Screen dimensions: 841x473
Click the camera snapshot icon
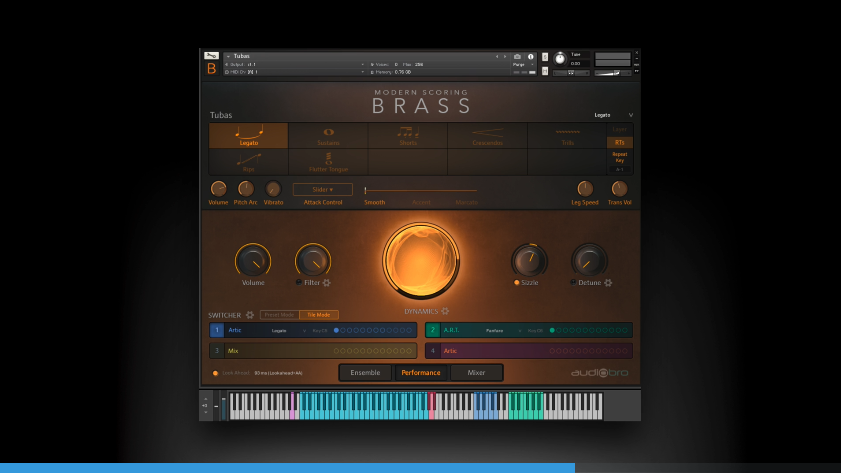point(517,56)
